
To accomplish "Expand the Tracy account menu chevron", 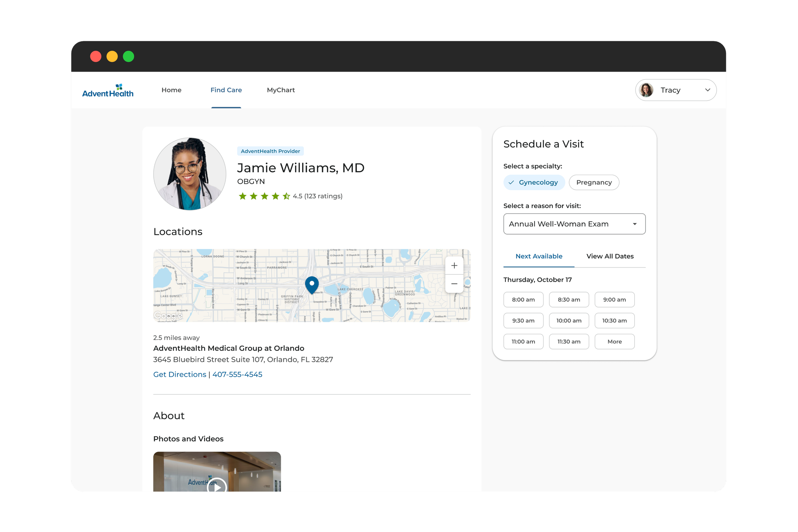I will point(708,90).
